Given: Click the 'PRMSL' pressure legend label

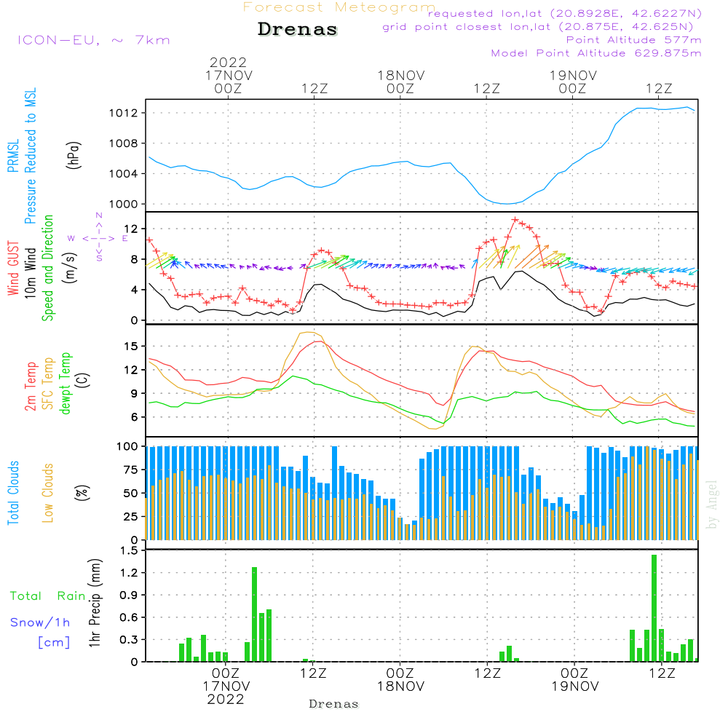Looking at the screenshot, I should tap(13, 154).
